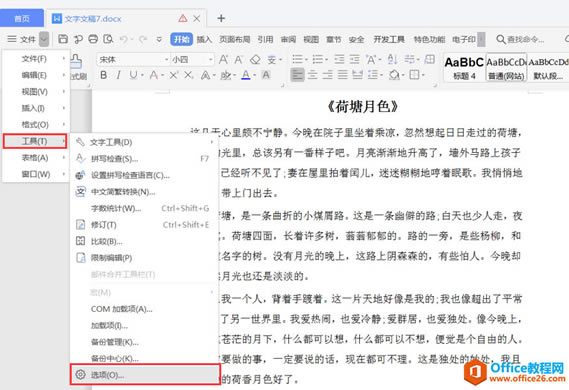Click the borders icon
This screenshot has width=569, height=390.
click(x=414, y=75)
